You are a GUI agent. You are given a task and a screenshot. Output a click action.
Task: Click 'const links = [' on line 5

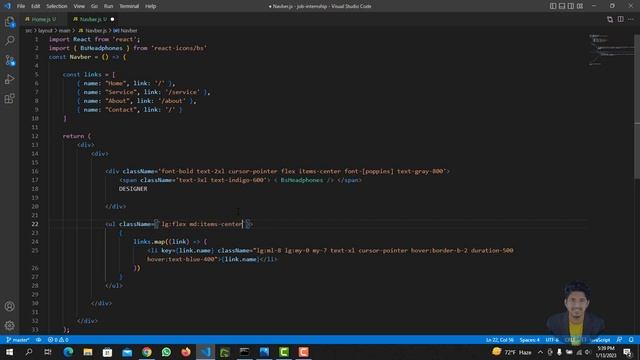click(x=89, y=74)
